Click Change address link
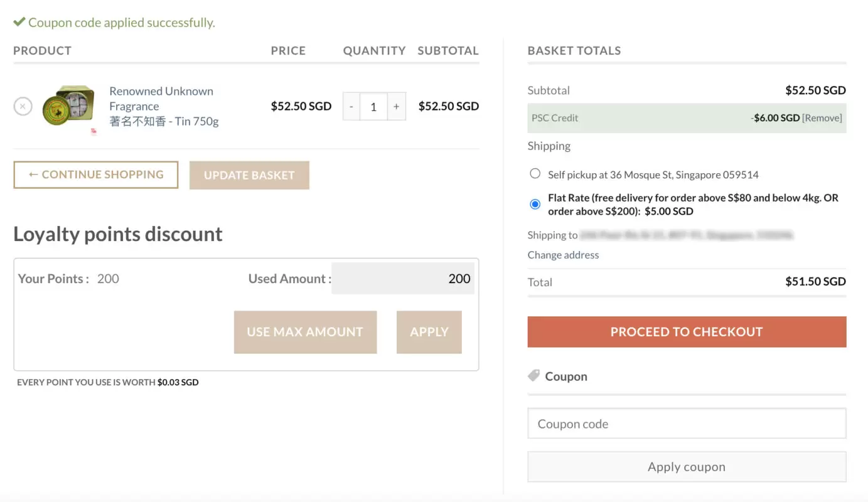868x502 pixels. pos(563,255)
